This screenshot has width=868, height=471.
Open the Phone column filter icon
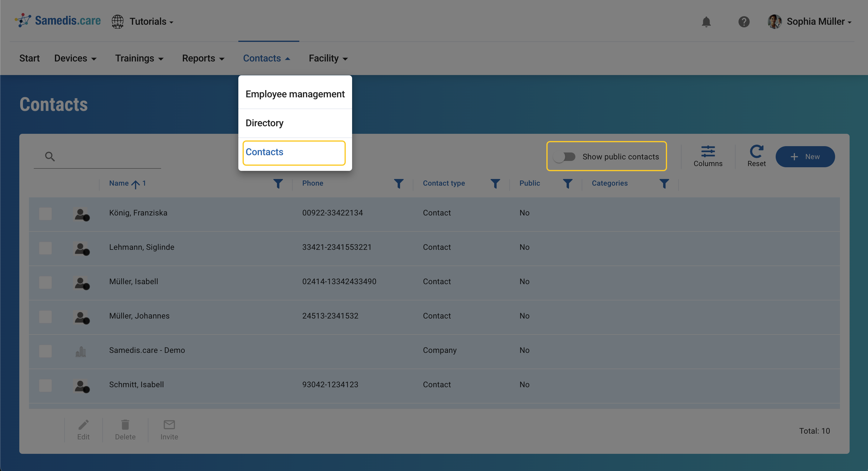(x=399, y=184)
